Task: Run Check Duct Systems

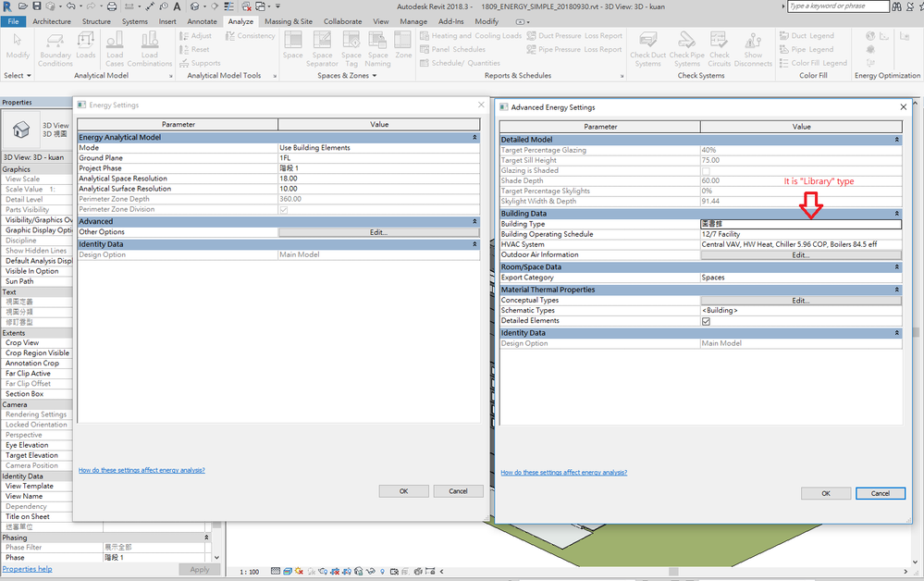Action: click(x=647, y=50)
